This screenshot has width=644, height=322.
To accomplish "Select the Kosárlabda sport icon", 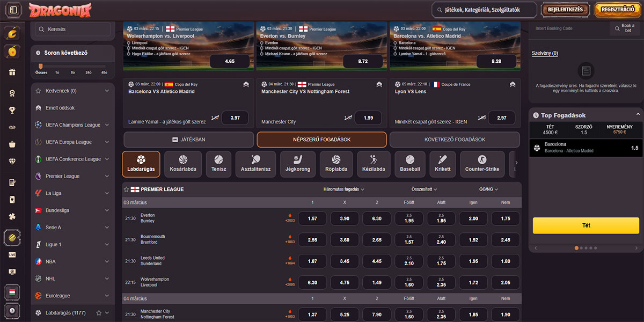I will click(183, 164).
